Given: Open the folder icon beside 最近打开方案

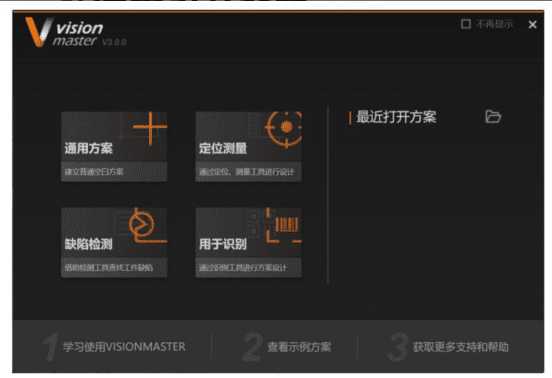Looking at the screenshot, I should tap(493, 116).
